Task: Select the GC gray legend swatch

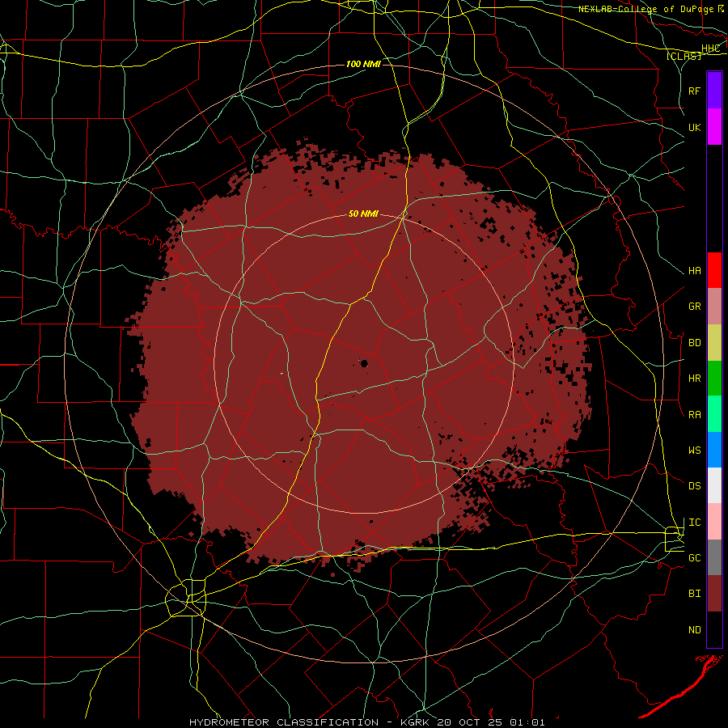Action: click(714, 557)
